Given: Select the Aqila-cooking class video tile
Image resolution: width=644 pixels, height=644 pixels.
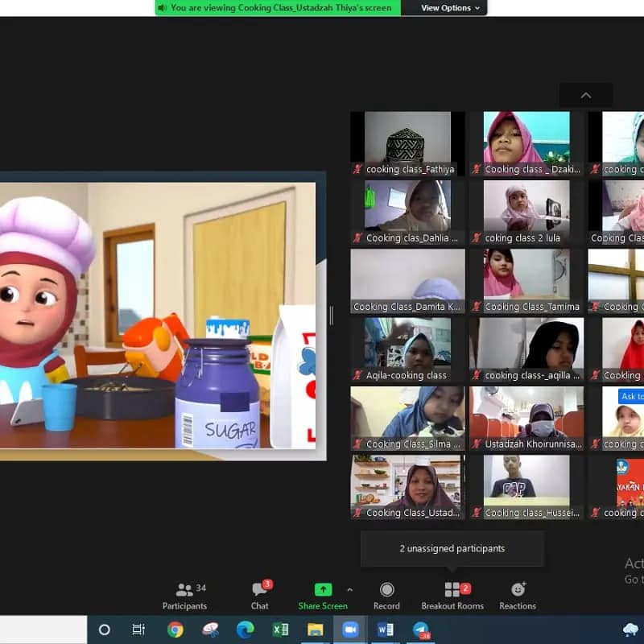Looking at the screenshot, I should [x=407, y=349].
